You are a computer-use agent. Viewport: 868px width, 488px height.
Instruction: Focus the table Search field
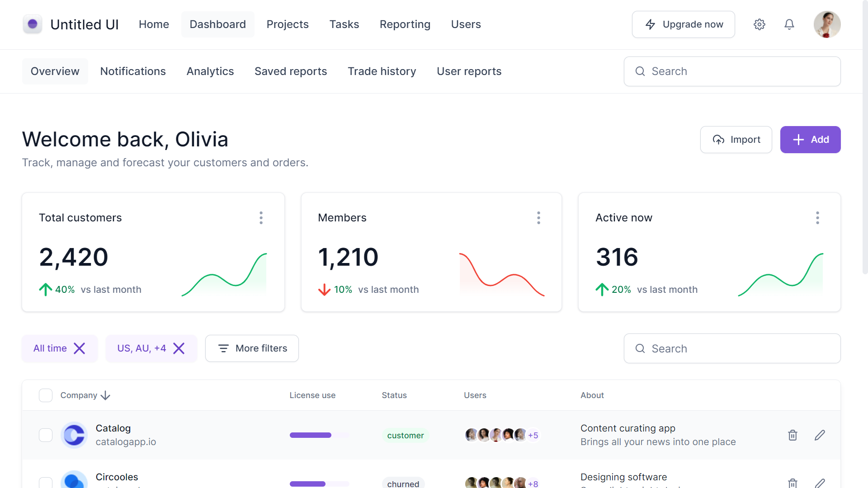732,348
